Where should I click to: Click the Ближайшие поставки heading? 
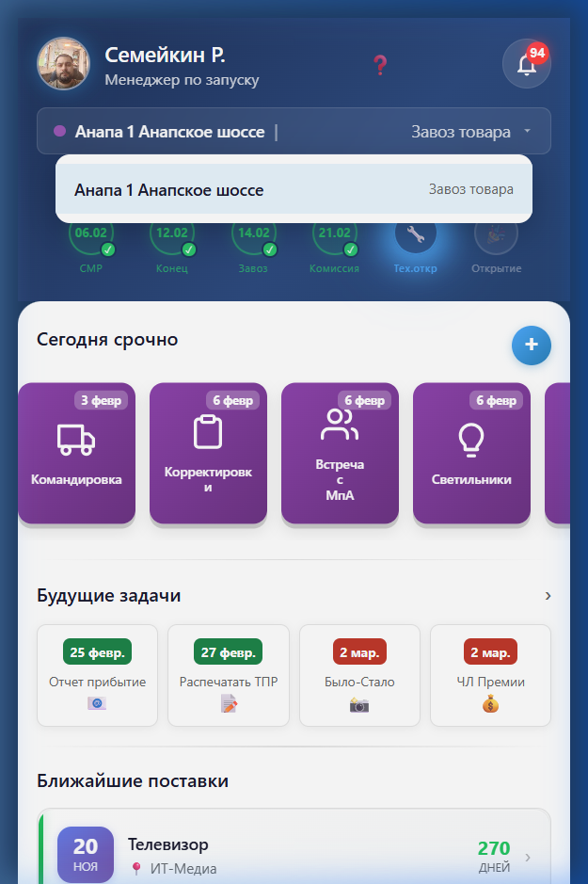[x=133, y=780]
